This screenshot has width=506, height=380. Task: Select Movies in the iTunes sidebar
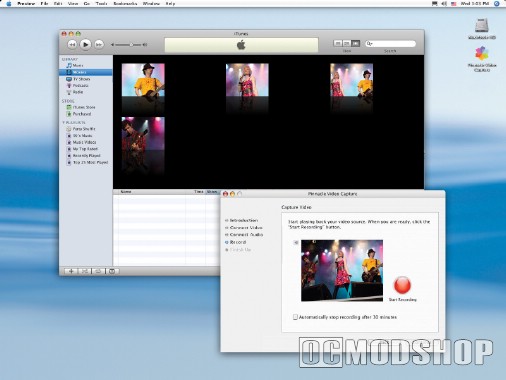coord(85,72)
